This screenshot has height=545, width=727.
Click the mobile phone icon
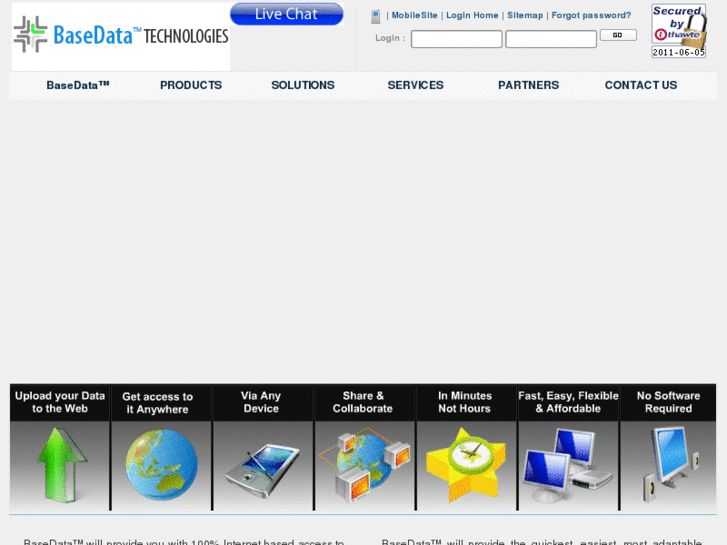[376, 16]
